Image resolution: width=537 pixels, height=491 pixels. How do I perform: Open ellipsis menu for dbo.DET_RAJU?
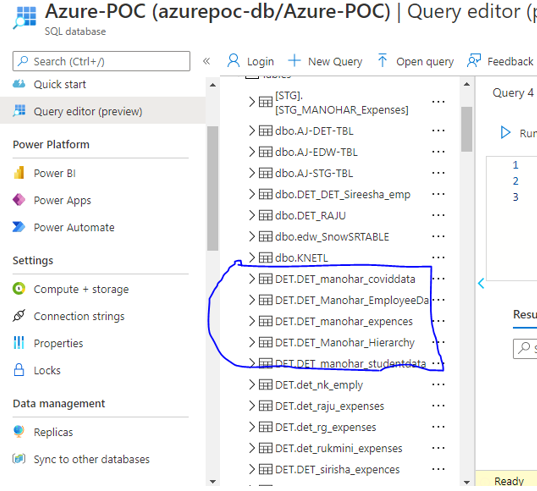point(438,215)
